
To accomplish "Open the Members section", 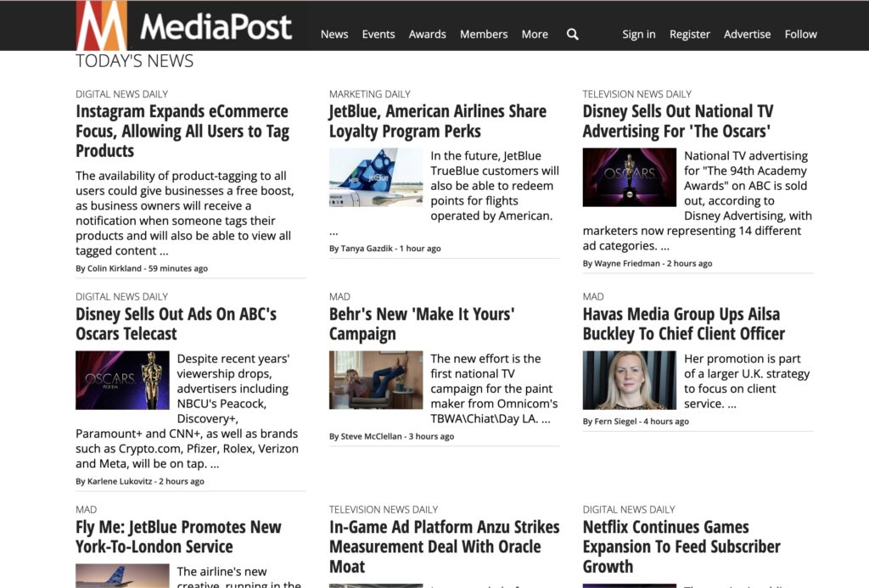I will click(484, 34).
